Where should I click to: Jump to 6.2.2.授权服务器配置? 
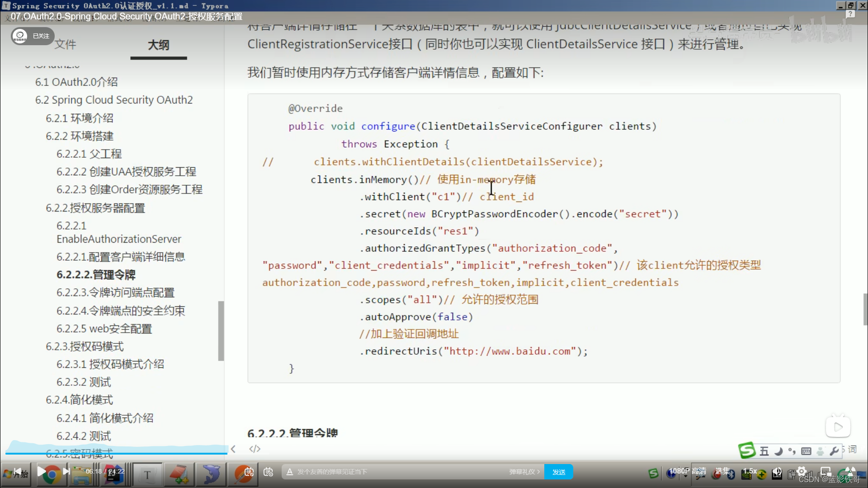point(95,208)
